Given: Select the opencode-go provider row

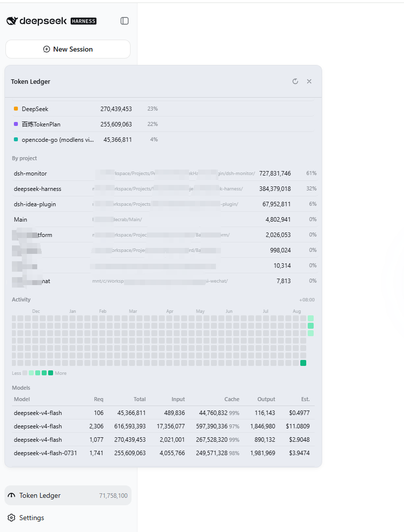Looking at the screenshot, I should click(x=163, y=139).
